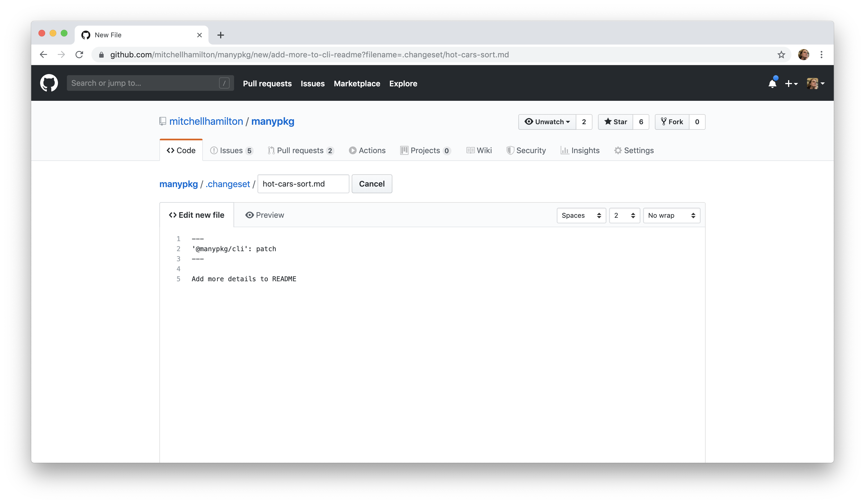The height and width of the screenshot is (504, 865).
Task: Go to Pull requests in the top nav
Action: click(267, 83)
